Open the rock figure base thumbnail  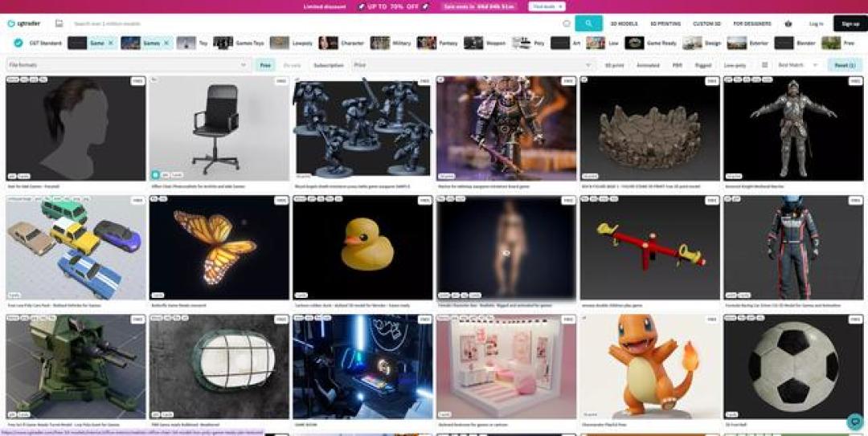click(x=650, y=128)
